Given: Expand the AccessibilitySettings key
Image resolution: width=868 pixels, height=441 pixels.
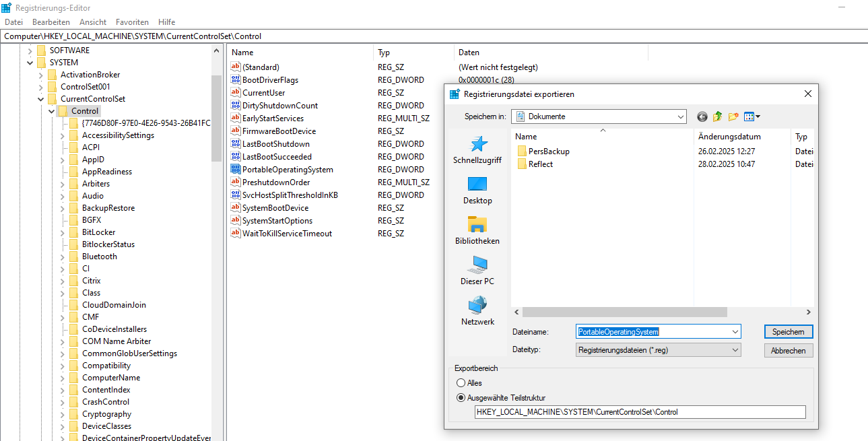Looking at the screenshot, I should [x=63, y=135].
